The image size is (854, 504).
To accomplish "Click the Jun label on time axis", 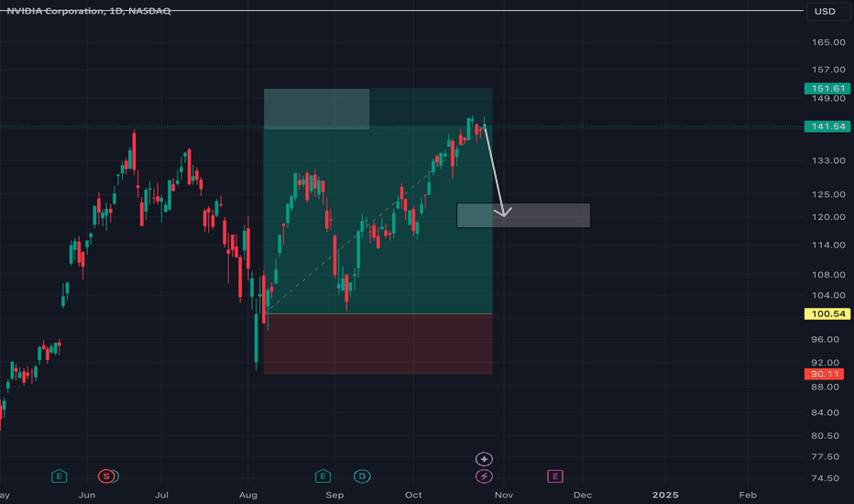I will click(x=87, y=495).
